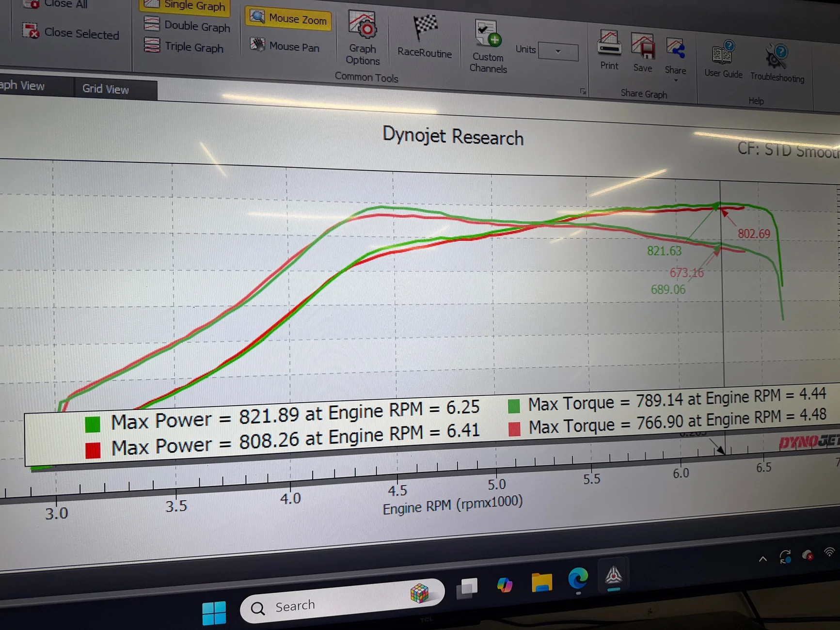Click the 689.06 green data label
The height and width of the screenshot is (630, 840).
[x=668, y=289]
